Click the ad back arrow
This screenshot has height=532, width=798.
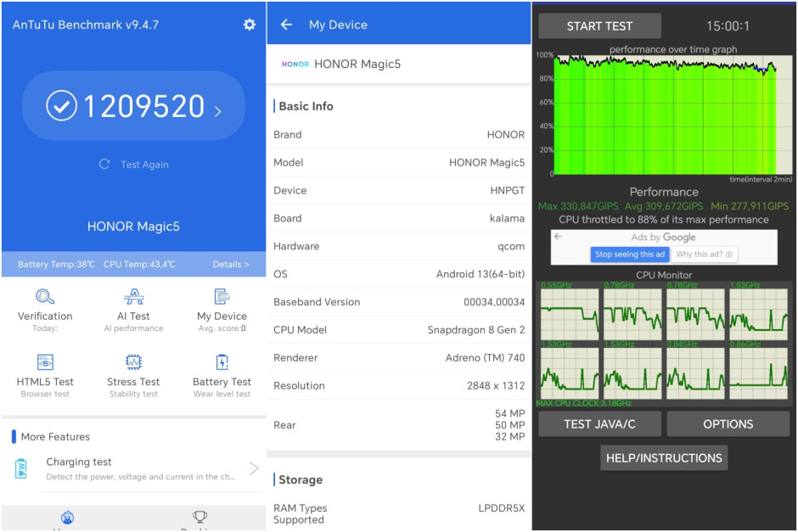(x=558, y=237)
